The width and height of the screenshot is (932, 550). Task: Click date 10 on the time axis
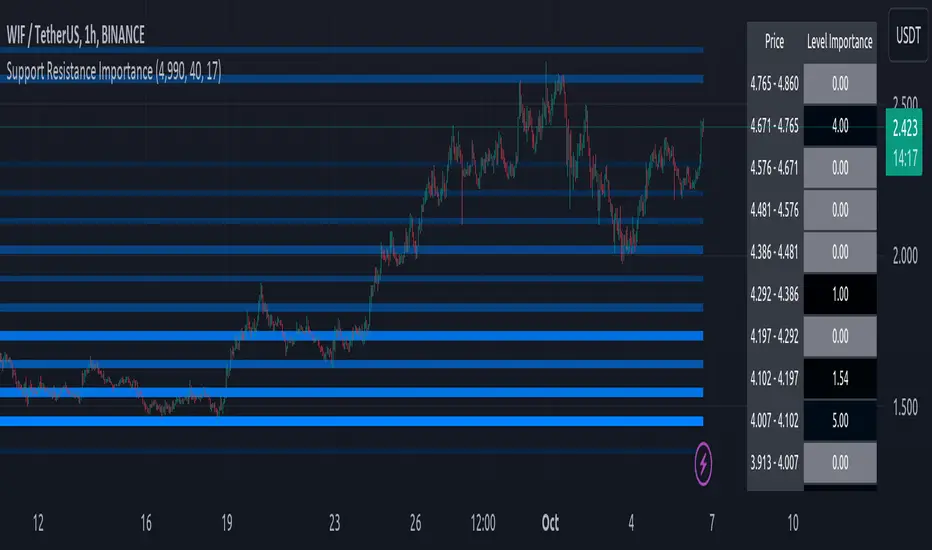(x=792, y=523)
